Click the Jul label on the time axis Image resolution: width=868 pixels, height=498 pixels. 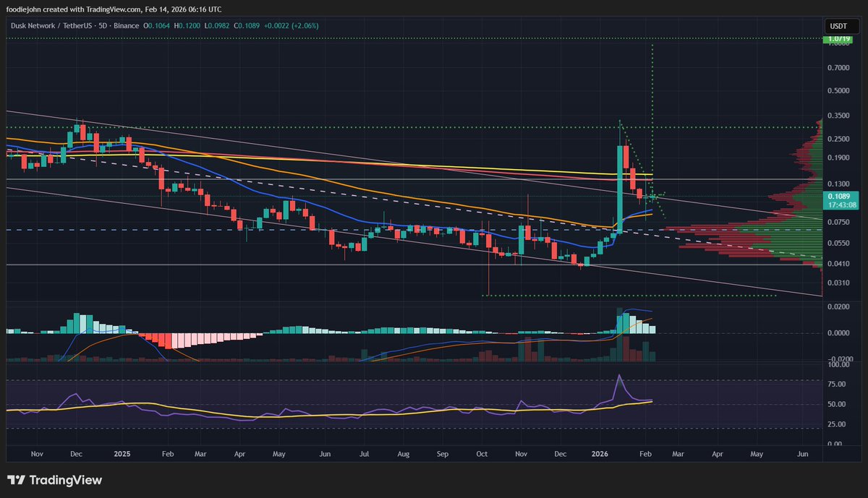(x=364, y=455)
